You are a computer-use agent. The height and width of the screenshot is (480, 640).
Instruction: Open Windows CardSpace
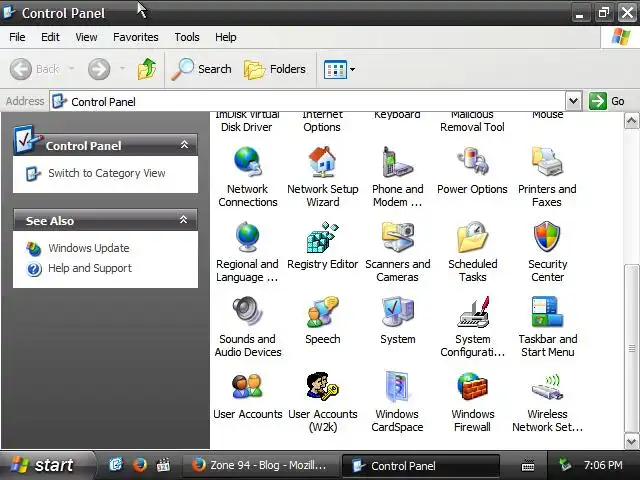click(x=398, y=387)
